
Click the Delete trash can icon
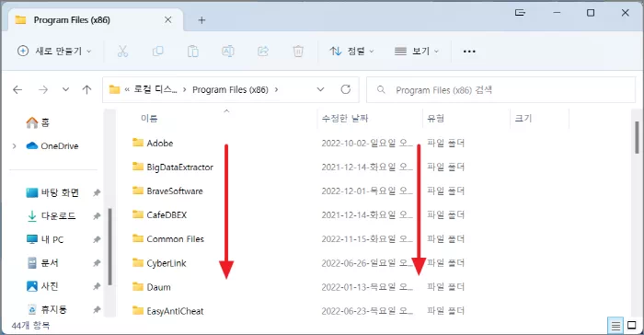(x=298, y=52)
